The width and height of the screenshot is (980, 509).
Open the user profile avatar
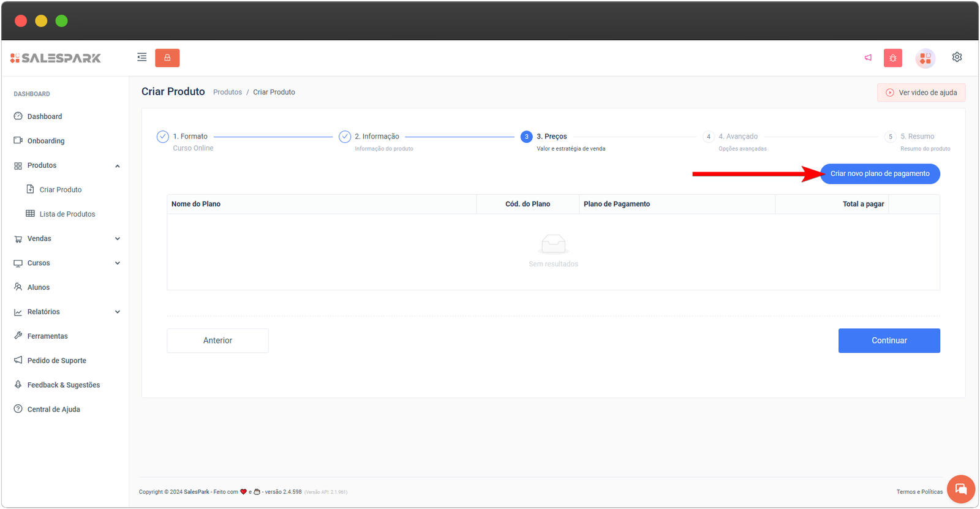(x=925, y=58)
